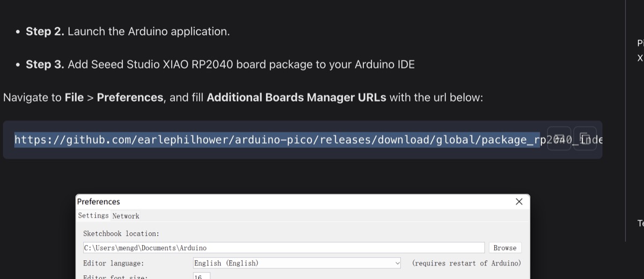644x279 pixels.
Task: Click the "Editor language:" label
Action: (114, 263)
